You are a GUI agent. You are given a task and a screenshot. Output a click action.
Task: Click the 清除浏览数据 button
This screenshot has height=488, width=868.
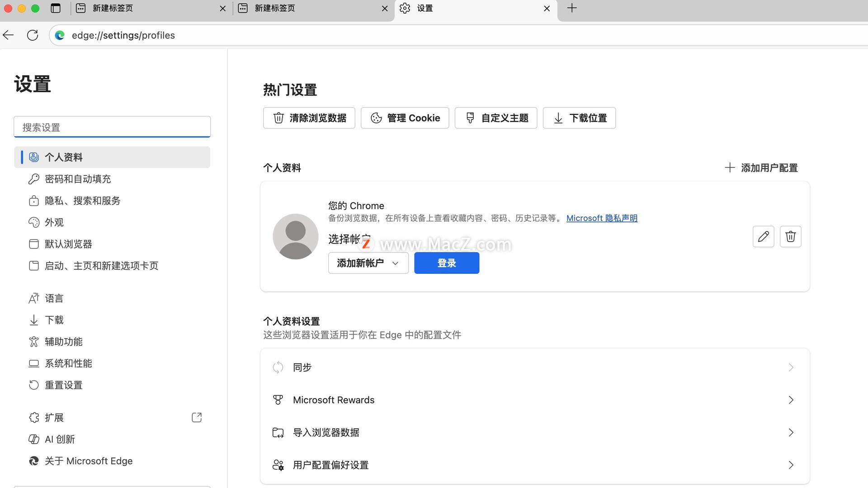coord(309,118)
